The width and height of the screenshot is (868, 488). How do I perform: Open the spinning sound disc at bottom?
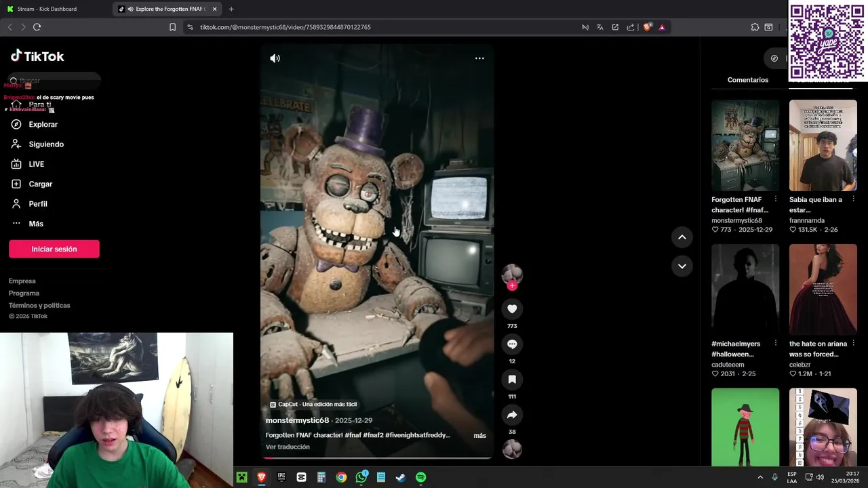click(512, 449)
